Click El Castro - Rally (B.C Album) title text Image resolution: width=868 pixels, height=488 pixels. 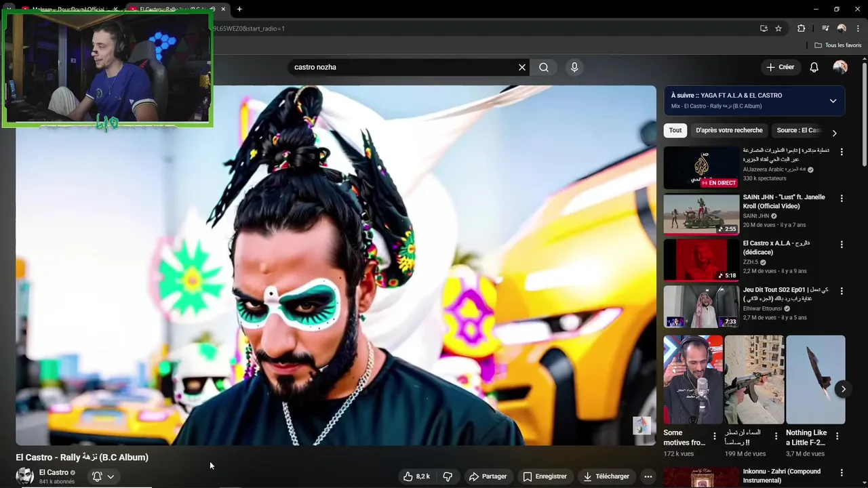tap(82, 457)
